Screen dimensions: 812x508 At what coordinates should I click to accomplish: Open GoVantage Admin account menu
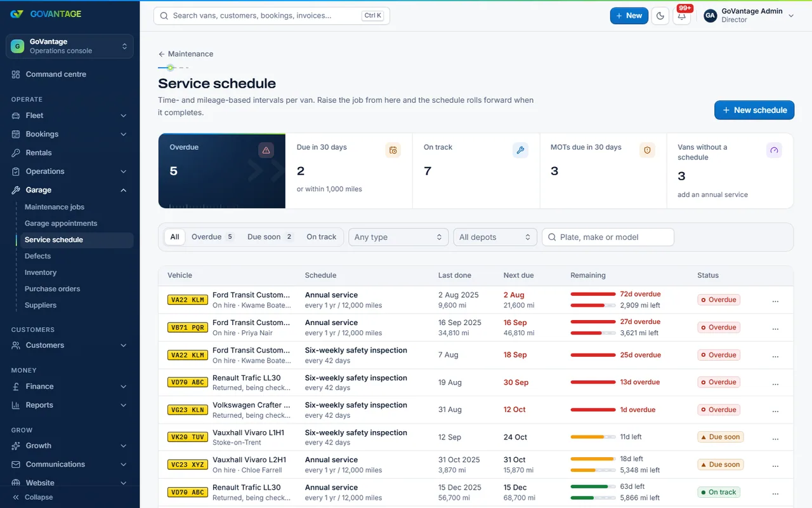click(749, 16)
